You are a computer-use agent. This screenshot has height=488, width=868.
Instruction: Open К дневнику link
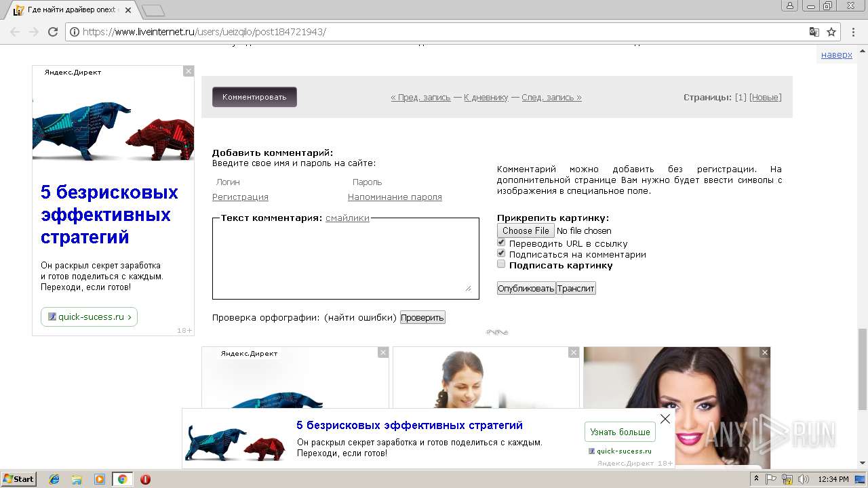(x=486, y=98)
